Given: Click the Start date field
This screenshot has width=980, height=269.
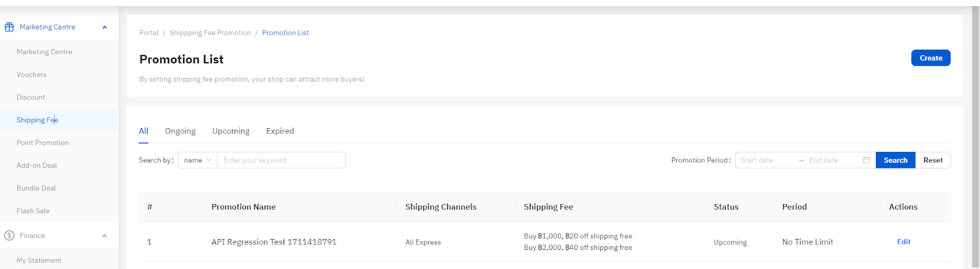Looking at the screenshot, I should (x=766, y=160).
